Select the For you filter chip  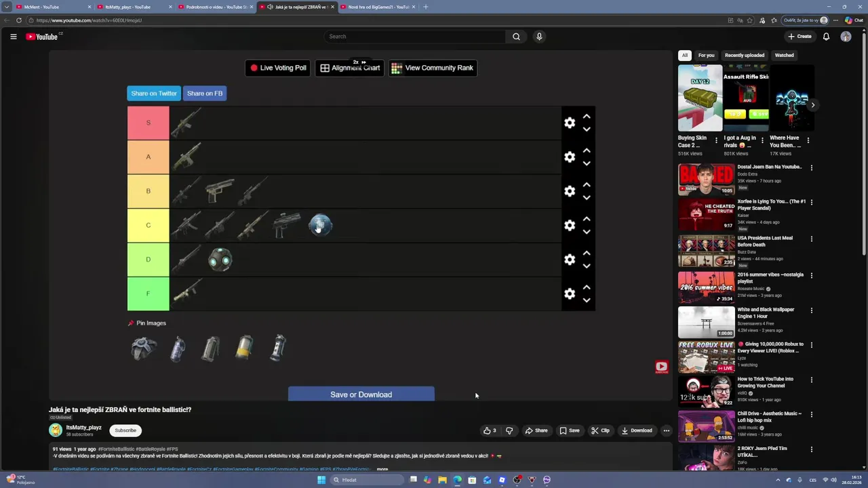(706, 56)
